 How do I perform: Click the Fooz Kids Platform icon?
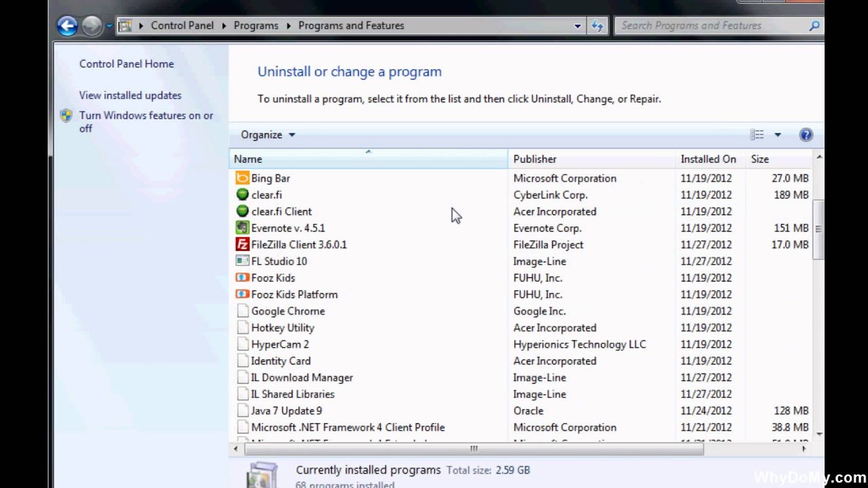pos(242,294)
